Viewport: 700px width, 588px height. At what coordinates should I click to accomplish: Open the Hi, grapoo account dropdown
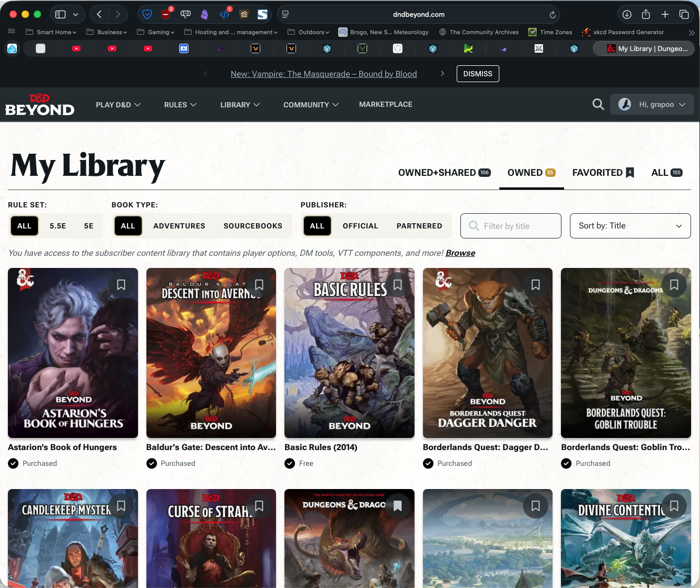coord(652,104)
